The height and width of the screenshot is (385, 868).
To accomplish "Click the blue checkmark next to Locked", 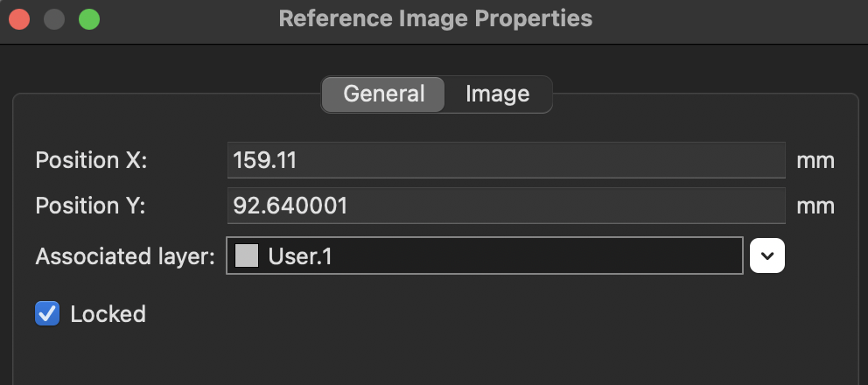I will pyautogui.click(x=47, y=313).
